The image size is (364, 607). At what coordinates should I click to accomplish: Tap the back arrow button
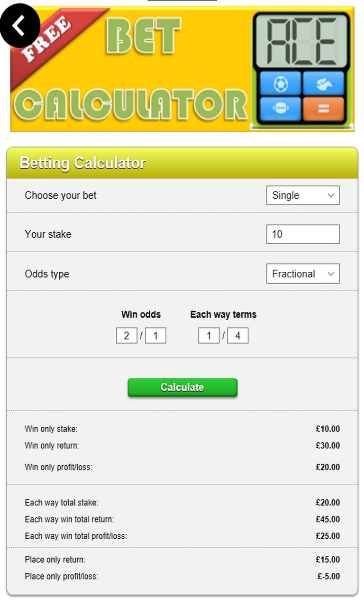pyautogui.click(x=20, y=26)
